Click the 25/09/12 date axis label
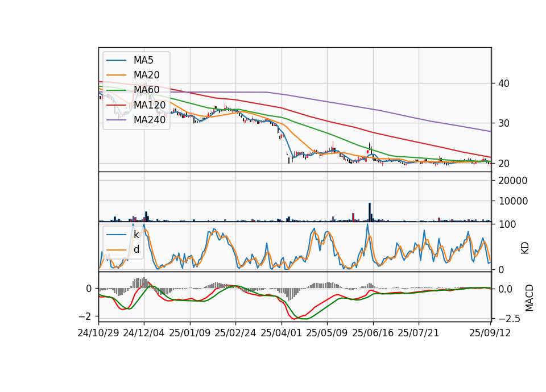The width and height of the screenshot is (546, 392). pyautogui.click(x=490, y=333)
